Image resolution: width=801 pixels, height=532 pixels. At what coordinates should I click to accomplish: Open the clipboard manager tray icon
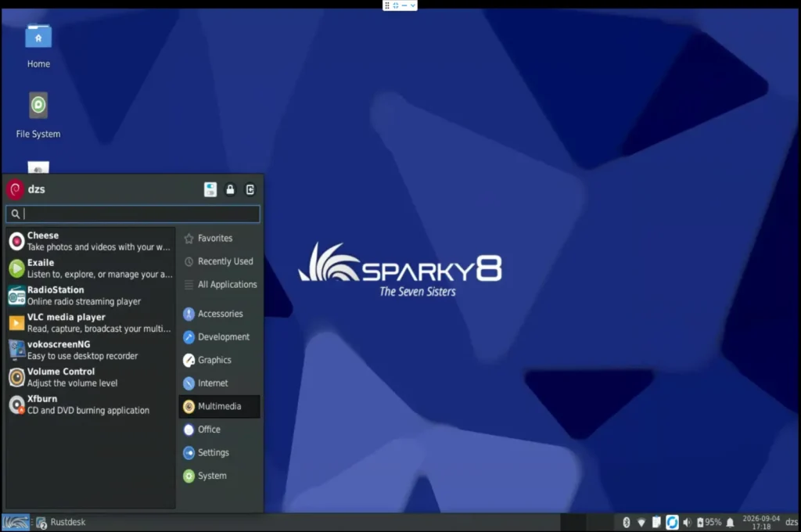pyautogui.click(x=656, y=523)
